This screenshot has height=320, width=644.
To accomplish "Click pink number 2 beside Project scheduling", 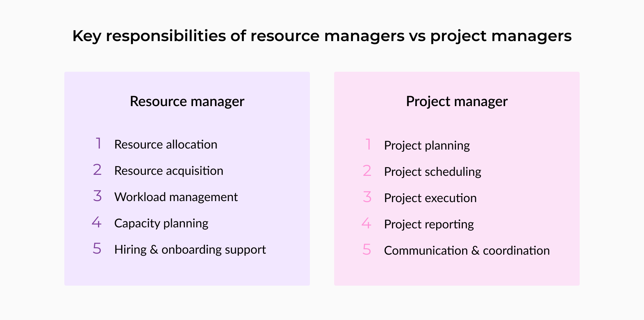I will (367, 170).
